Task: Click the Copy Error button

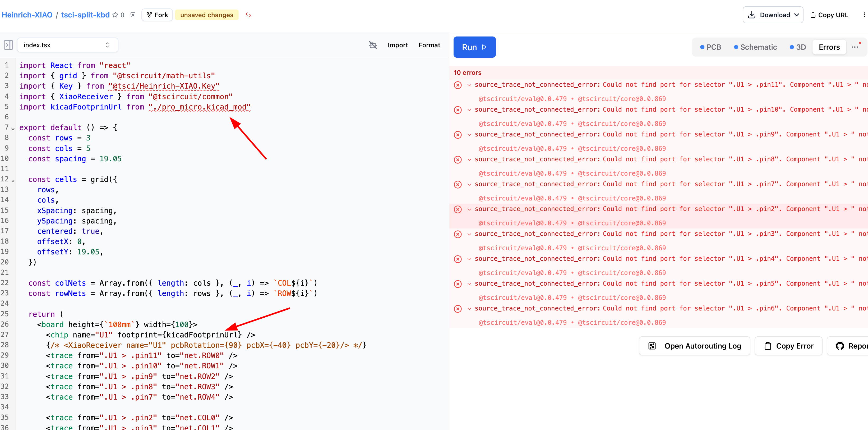Action: tap(788, 346)
